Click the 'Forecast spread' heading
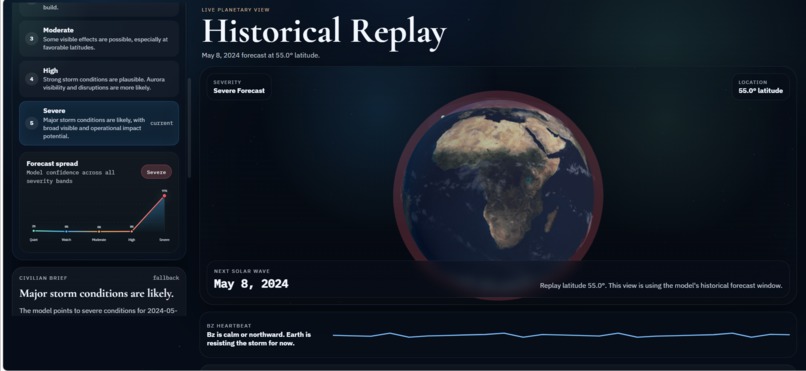 [x=52, y=163]
